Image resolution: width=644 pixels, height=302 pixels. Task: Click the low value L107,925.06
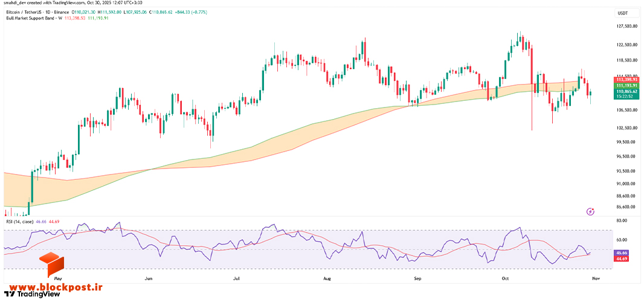pos(135,12)
